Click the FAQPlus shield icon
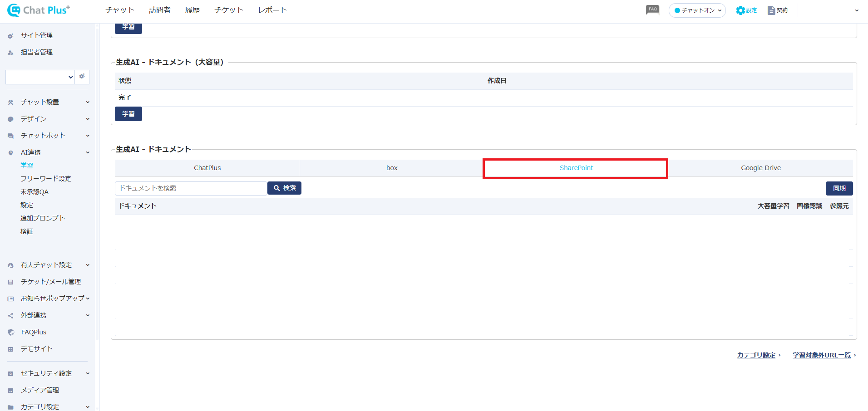 [11, 333]
